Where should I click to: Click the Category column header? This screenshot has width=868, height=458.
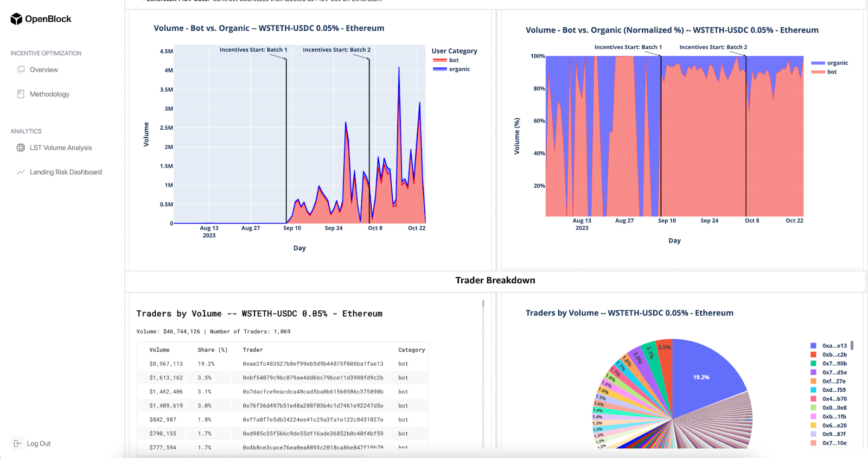click(x=412, y=350)
